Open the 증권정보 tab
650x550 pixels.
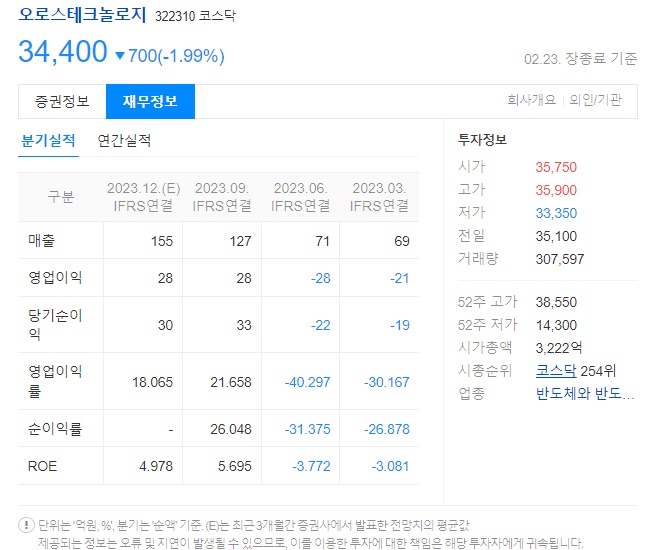click(62, 102)
